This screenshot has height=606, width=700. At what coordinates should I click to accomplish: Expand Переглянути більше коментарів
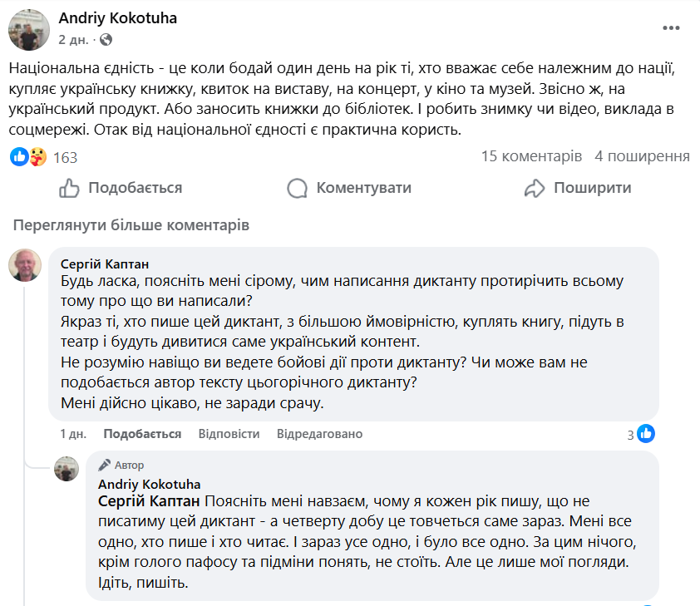pos(131,225)
